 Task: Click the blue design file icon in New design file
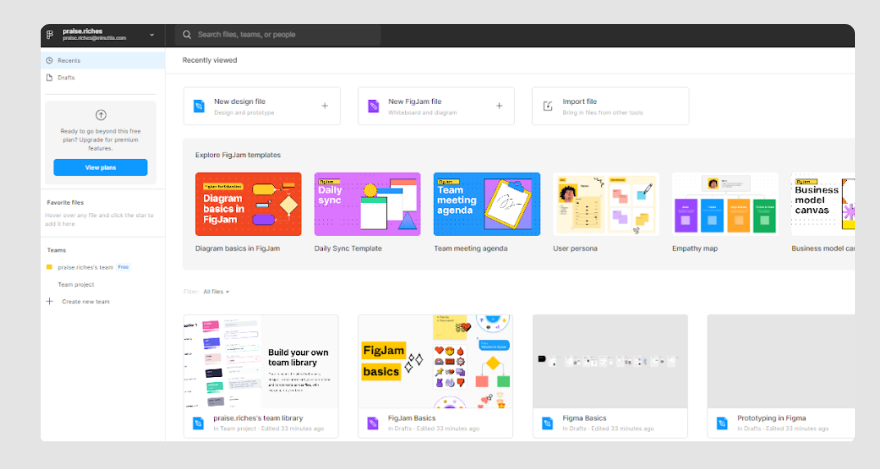pyautogui.click(x=199, y=106)
